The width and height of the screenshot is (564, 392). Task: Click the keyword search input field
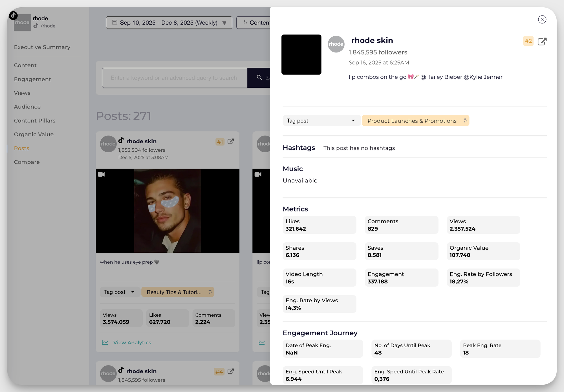point(175,78)
